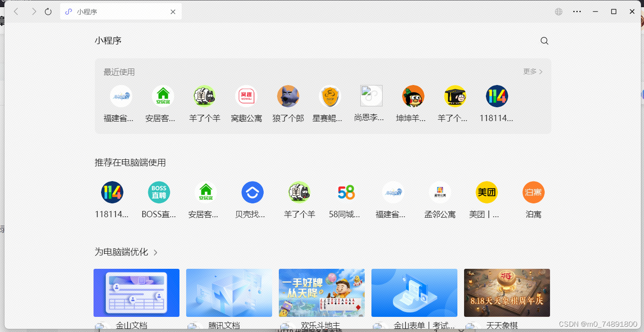
Task: Click the globe icon in the title bar
Action: tap(558, 12)
